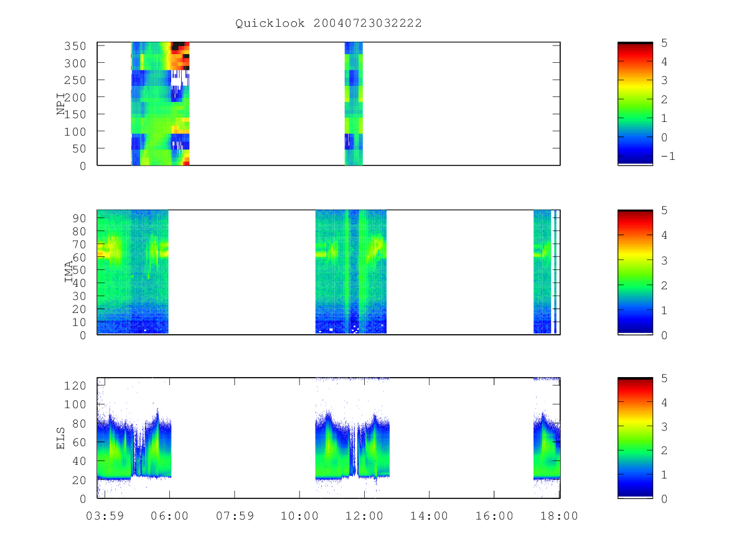Click the IMA panel color bar

click(635, 272)
